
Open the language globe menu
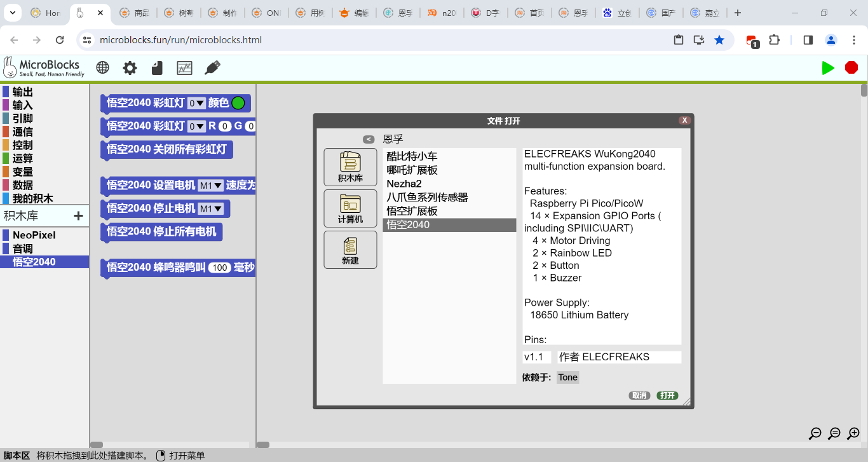click(x=102, y=68)
